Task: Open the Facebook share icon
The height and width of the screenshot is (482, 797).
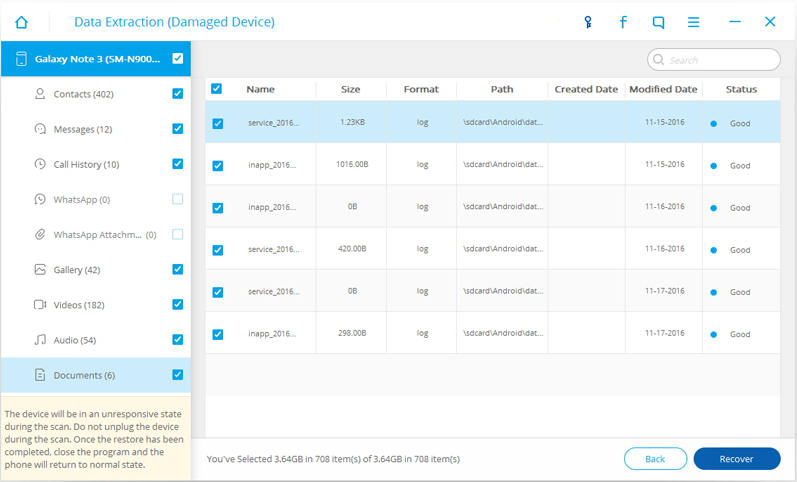Action: click(623, 21)
